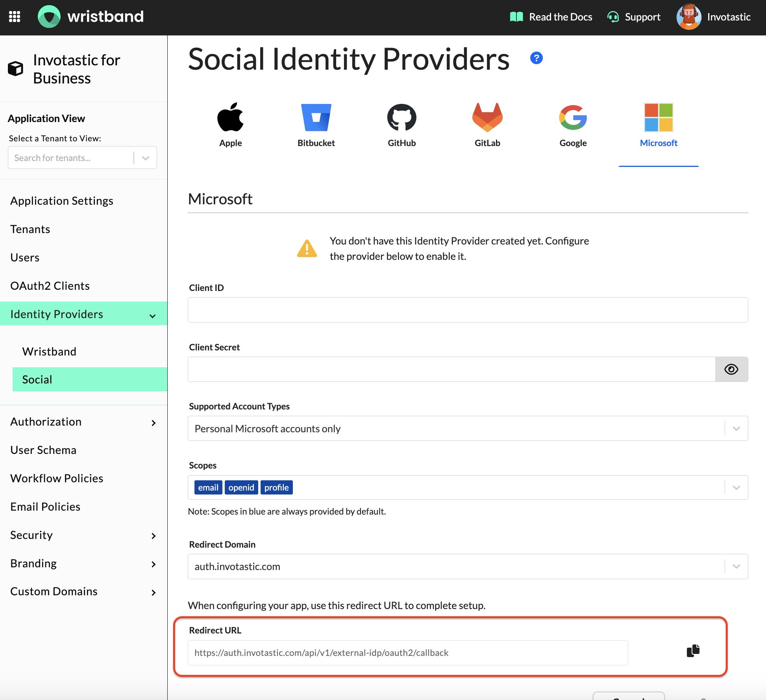Select the Social submenu item
766x700 pixels.
click(x=90, y=380)
